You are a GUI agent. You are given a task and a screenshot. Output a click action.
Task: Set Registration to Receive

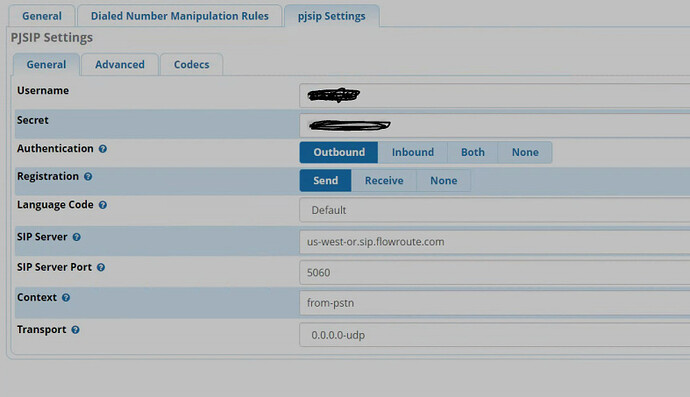(384, 180)
